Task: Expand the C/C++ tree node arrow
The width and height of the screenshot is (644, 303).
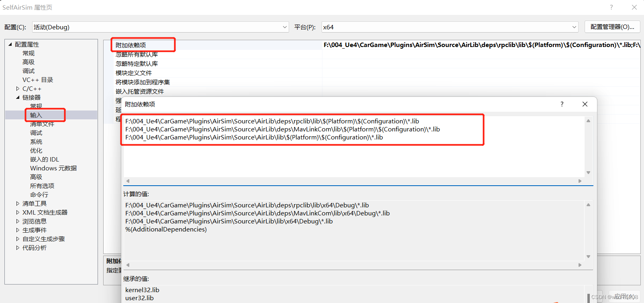Action: (x=18, y=88)
